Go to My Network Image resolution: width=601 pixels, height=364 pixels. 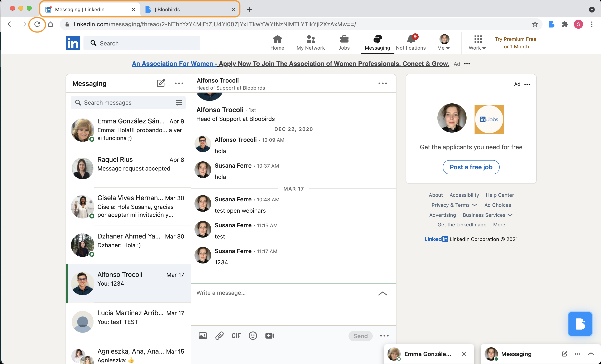311,43
